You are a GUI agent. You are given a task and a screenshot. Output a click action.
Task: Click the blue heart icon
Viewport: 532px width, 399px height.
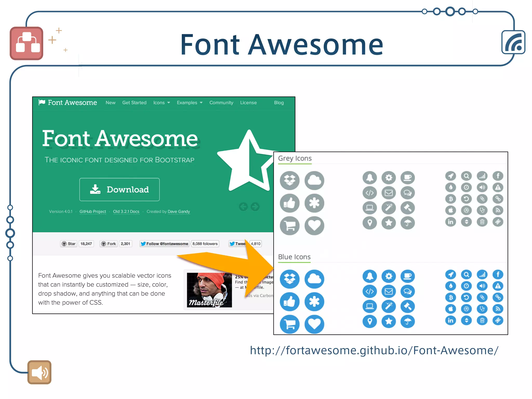314,324
